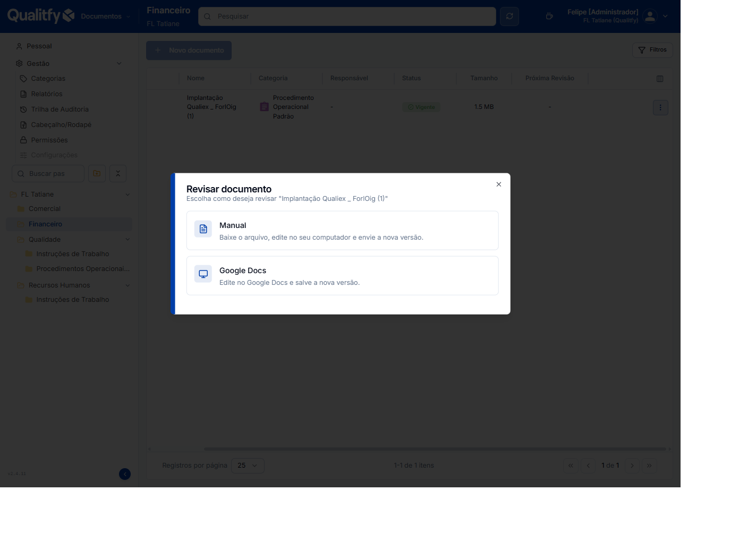This screenshot has height=541, width=756.
Task: Click the Categorias tag icon
Action: 23,79
